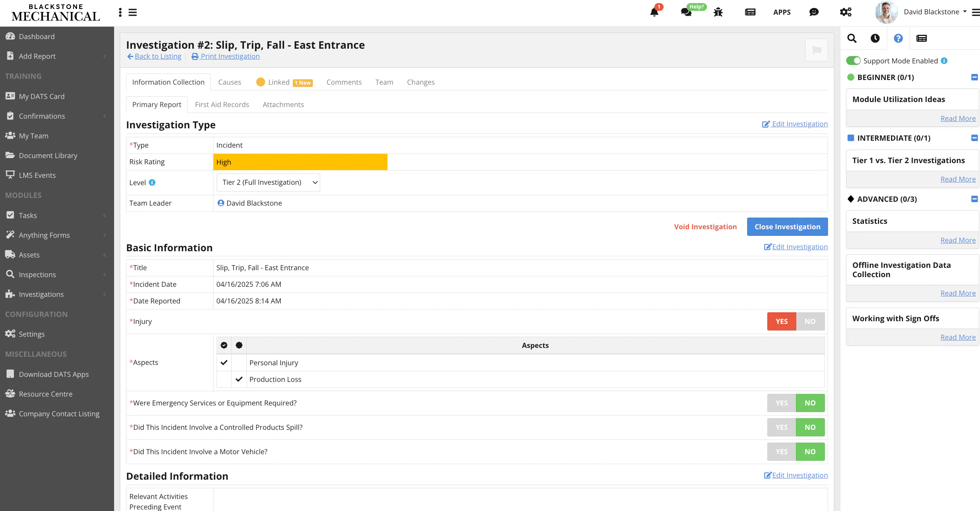Screen dimensions: 980x511
Task: Collapse the BEGINNER section
Action: [x=974, y=77]
